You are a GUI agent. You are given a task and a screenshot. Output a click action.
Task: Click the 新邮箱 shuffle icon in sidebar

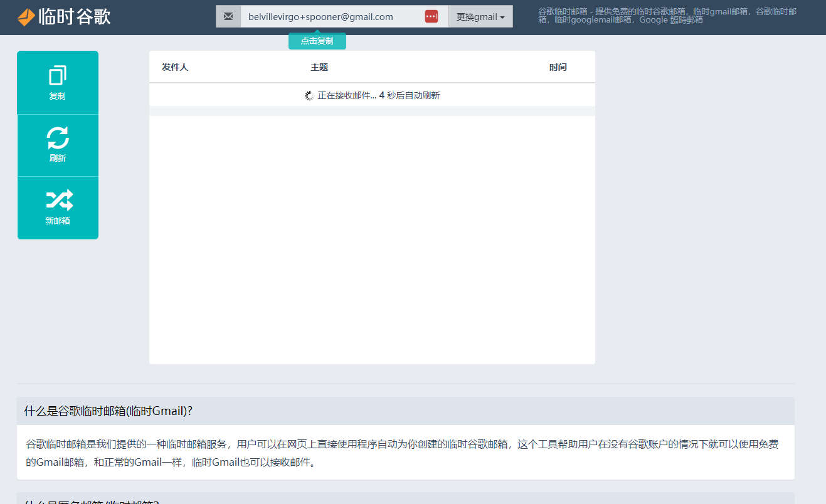59,200
